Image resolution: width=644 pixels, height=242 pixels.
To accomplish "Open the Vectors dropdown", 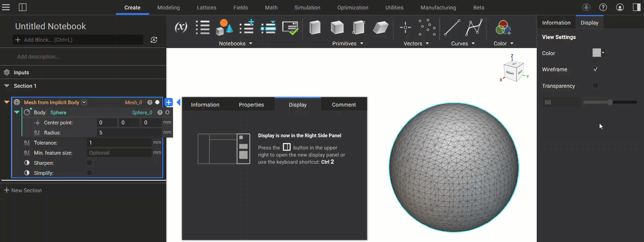I will [416, 43].
